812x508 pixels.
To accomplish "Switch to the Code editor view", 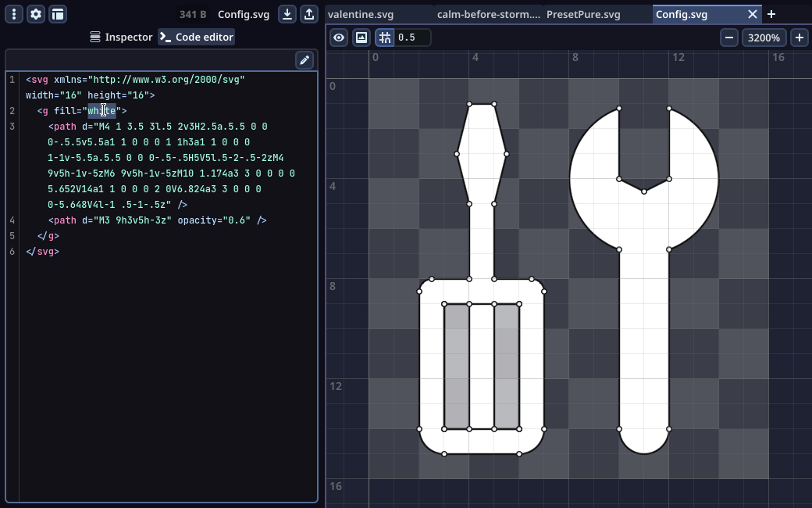I will tap(196, 37).
